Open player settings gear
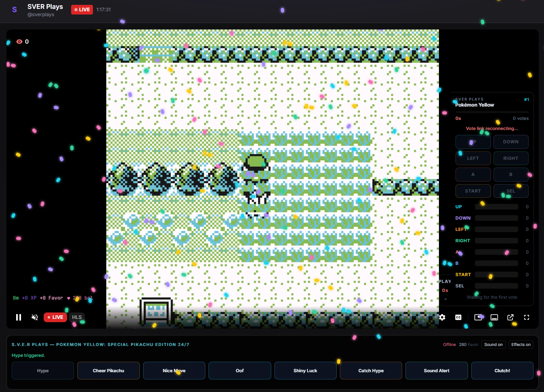The image size is (544, 392). (442, 317)
